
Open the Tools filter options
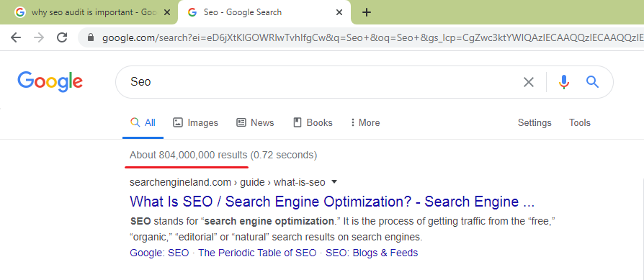pos(579,123)
